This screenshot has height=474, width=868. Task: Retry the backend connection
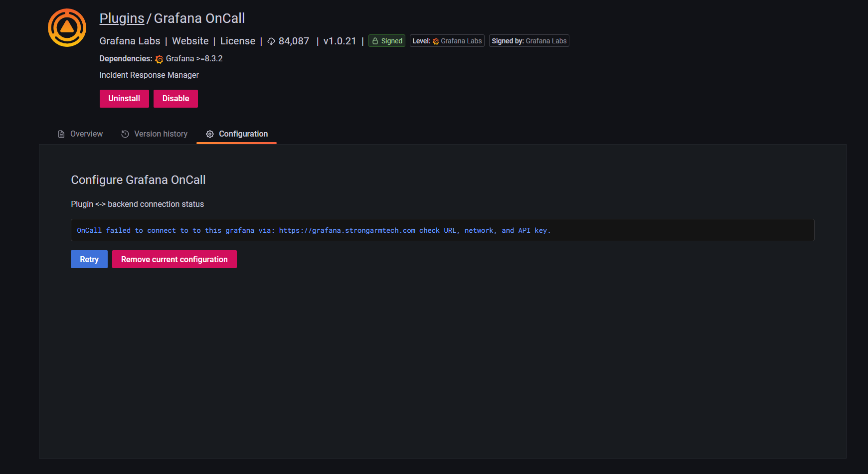(x=89, y=259)
